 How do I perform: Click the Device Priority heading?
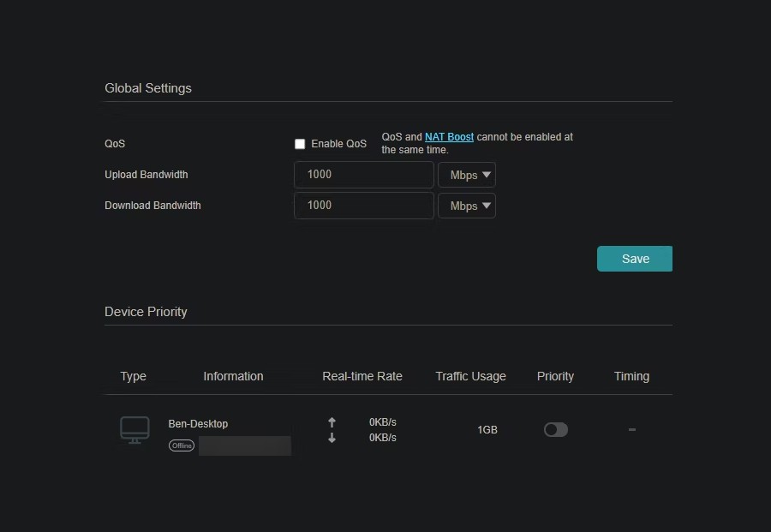point(146,312)
